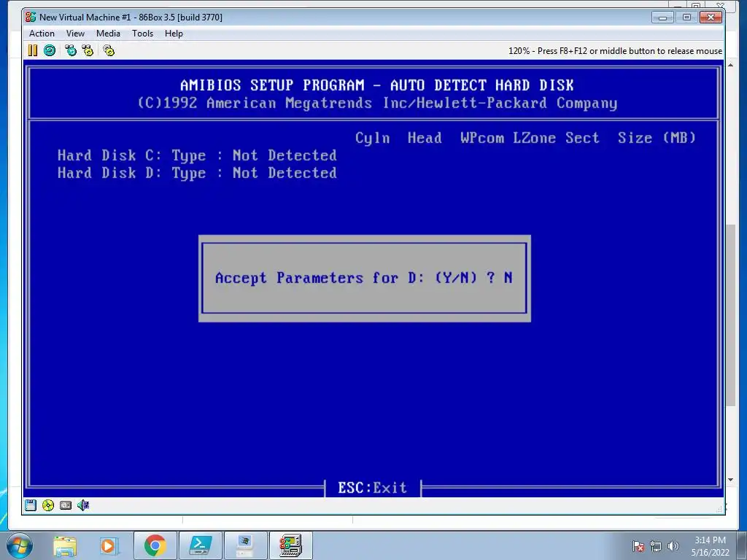
Task: Click the volume tray icon
Action: pos(673,546)
